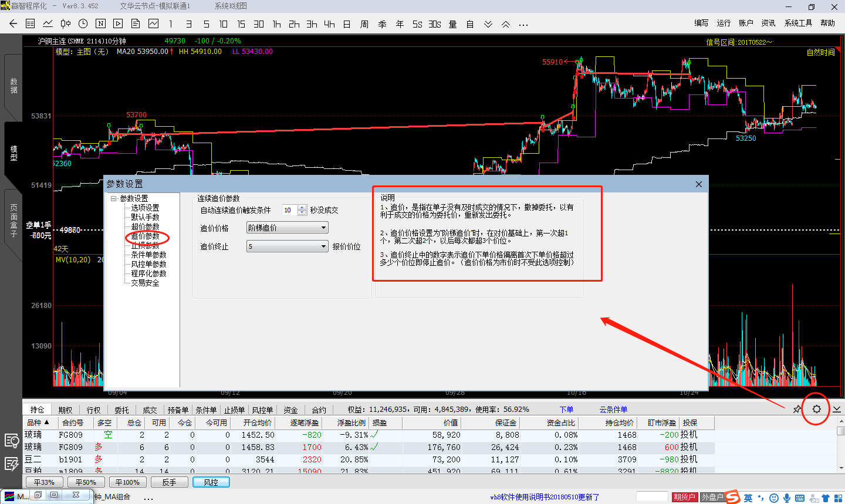This screenshot has height=504, width=845.
Task: Open the 账户 menu
Action: pyautogui.click(x=746, y=23)
